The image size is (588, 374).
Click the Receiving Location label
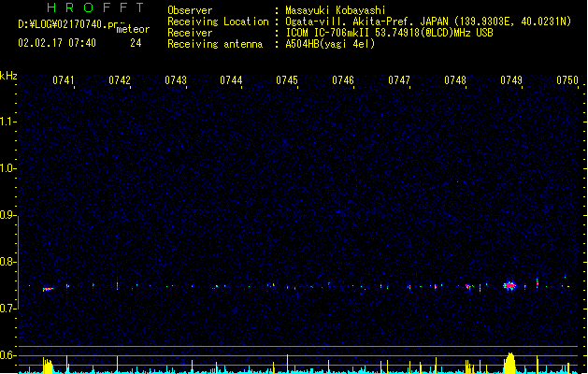218,22
